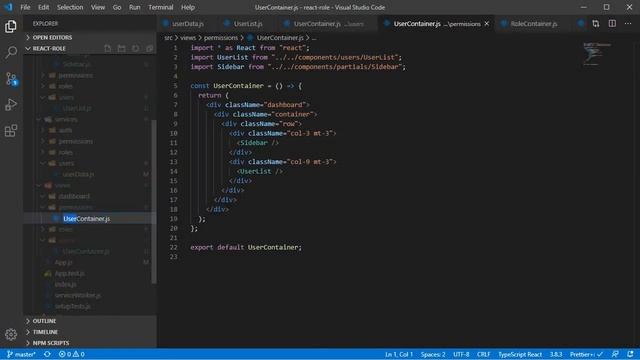Screen dimensions: 640x360
Task: Open the Search view in activity bar
Action: point(11,52)
